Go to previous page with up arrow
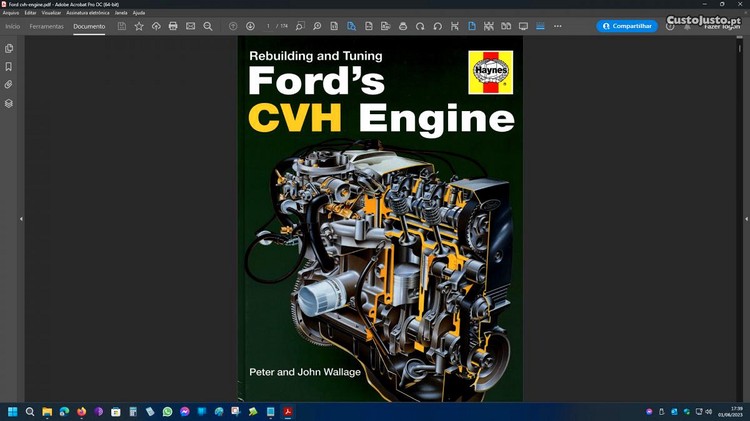 (233, 26)
